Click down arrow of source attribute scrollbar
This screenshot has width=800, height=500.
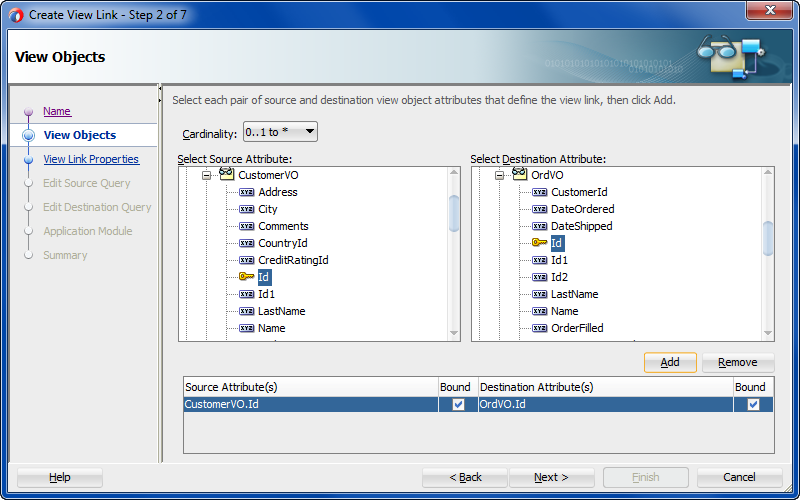point(454,334)
